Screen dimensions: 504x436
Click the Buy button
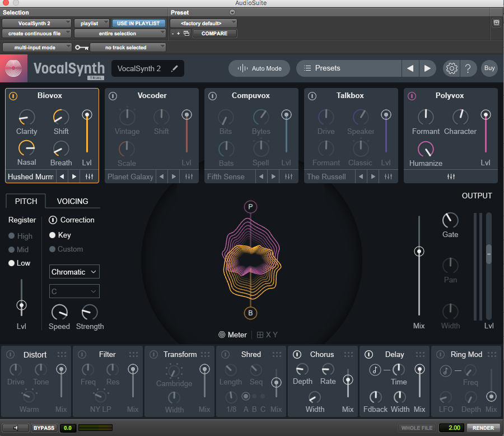point(489,68)
